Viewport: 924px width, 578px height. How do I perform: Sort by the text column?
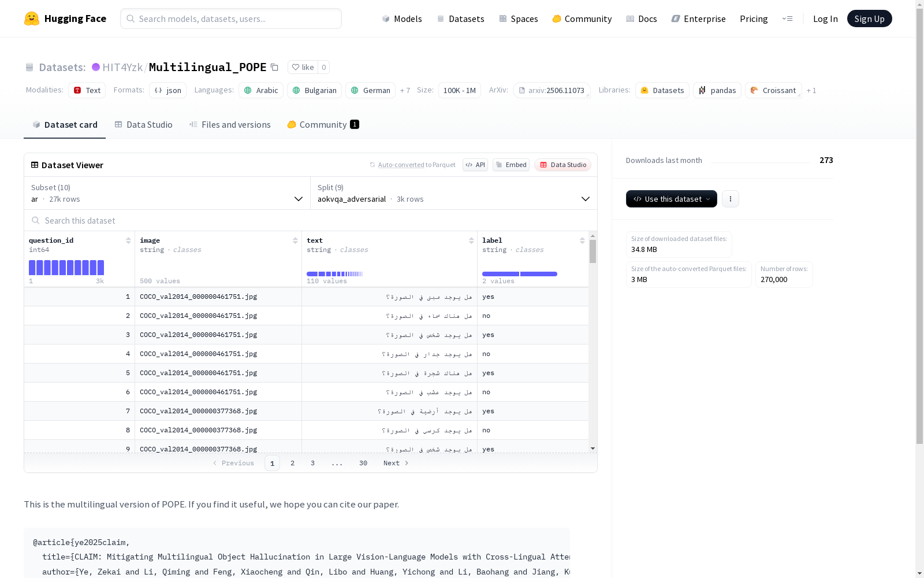(x=471, y=240)
